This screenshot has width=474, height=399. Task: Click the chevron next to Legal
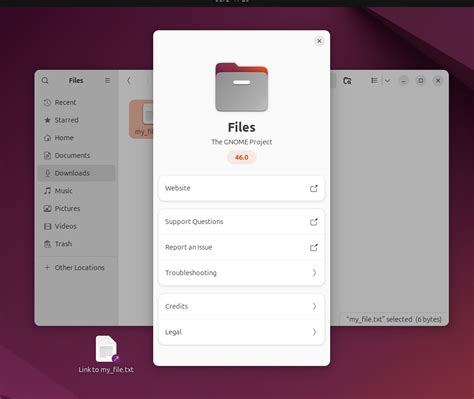(x=314, y=332)
